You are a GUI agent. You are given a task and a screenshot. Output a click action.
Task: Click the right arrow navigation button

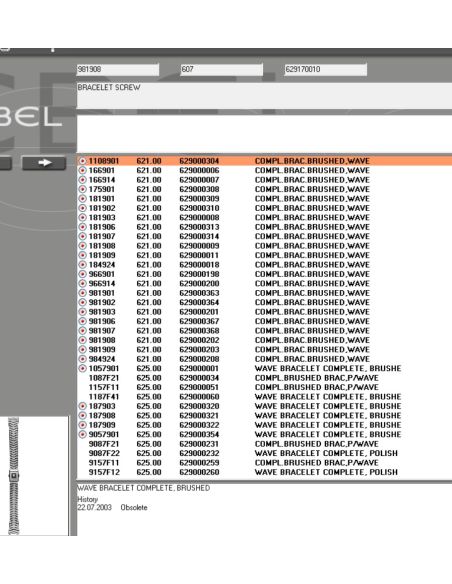coord(44,163)
